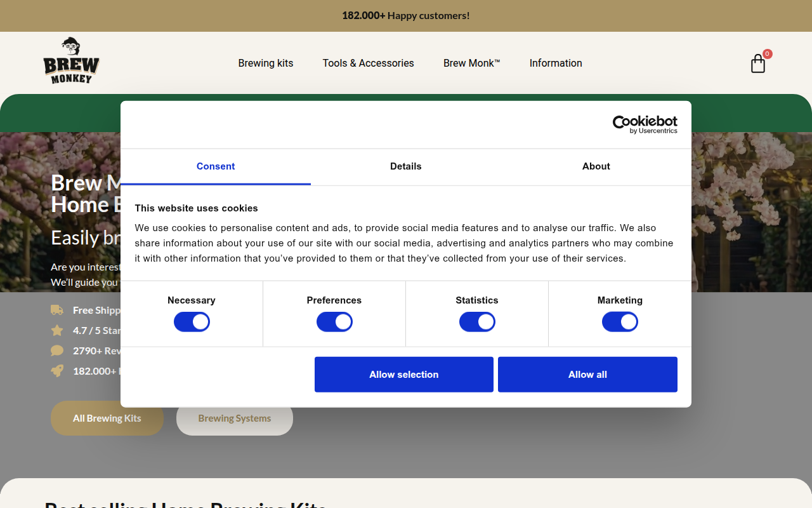
Task: Switch to the About tab
Action: (x=596, y=166)
